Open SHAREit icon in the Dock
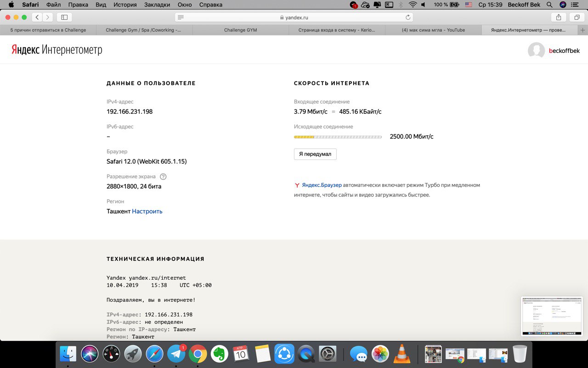This screenshot has height=368, width=588. [284, 354]
